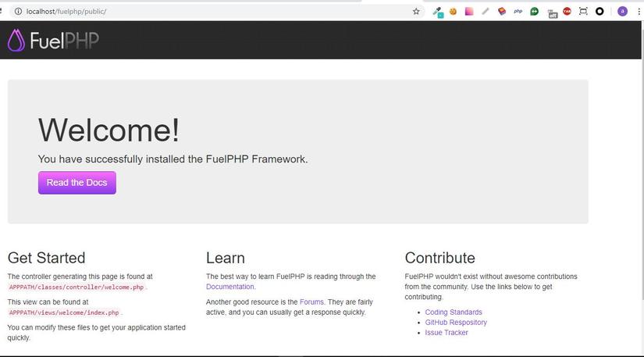The width and height of the screenshot is (644, 357).
Task: Open the pink gradient square extension
Action: point(469,12)
